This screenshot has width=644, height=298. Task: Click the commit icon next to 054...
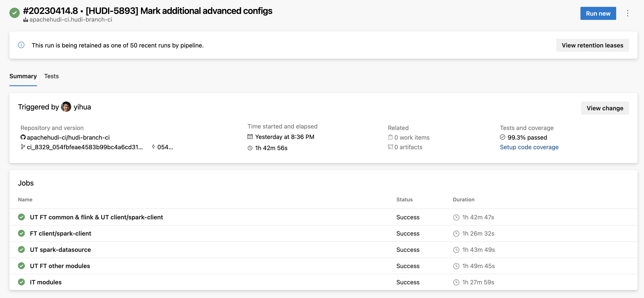tap(153, 147)
